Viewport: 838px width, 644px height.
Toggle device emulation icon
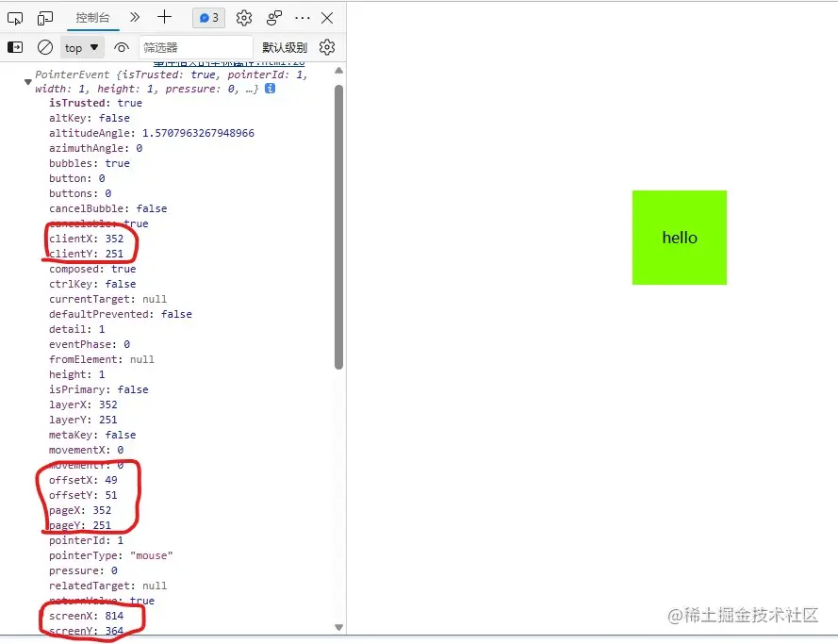pyautogui.click(x=45, y=18)
